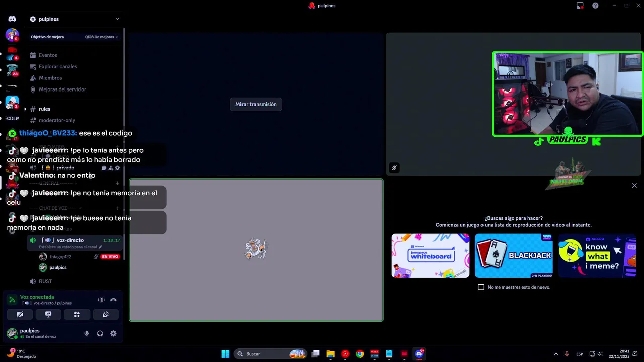Open the activities launcher button
The height and width of the screenshot is (362, 644).
[x=77, y=314]
